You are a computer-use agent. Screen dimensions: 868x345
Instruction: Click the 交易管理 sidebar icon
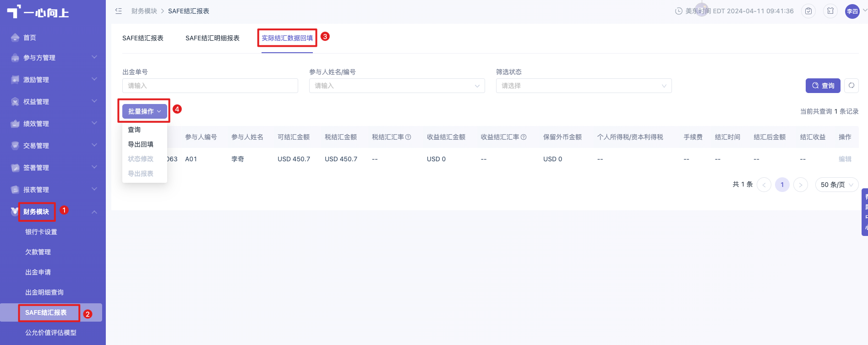pos(15,146)
